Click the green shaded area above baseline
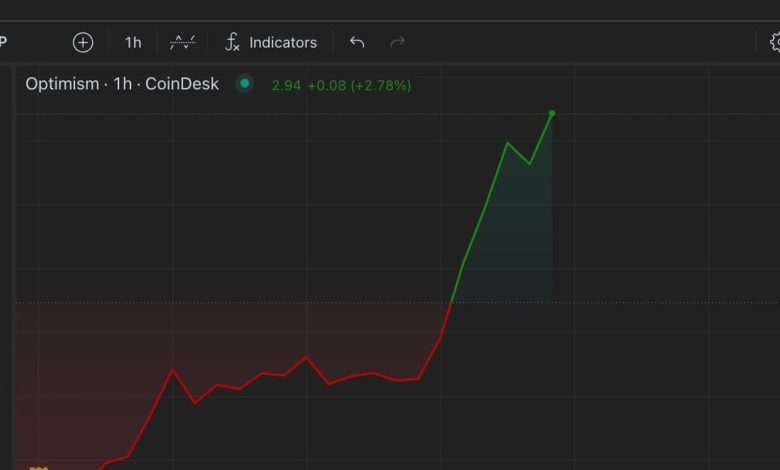Viewport: 780px width, 470px height. [x=520, y=240]
